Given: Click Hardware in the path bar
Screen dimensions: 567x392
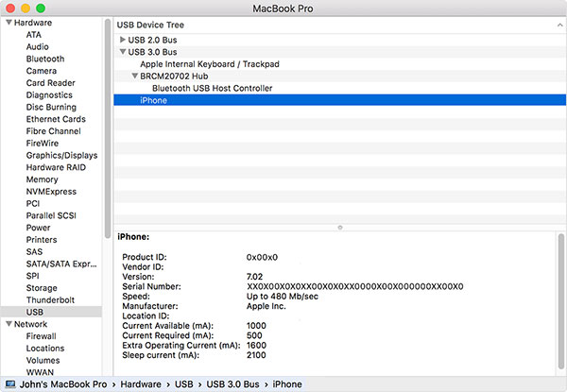Looking at the screenshot, I should (141, 384).
